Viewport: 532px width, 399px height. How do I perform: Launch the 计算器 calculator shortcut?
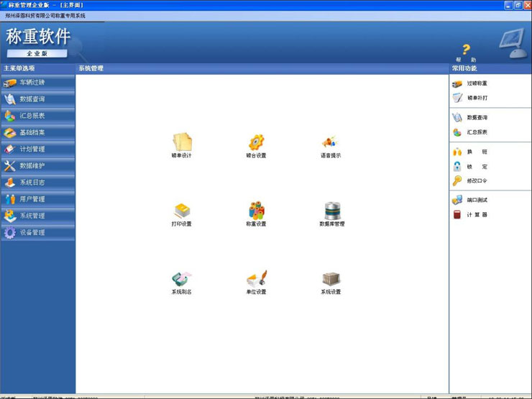pyautogui.click(x=470, y=215)
